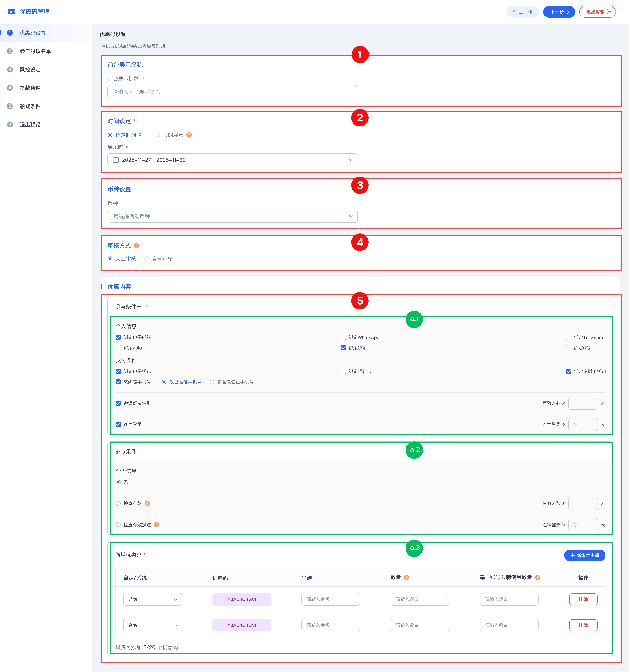This screenshot has height=672, width=629.
Task: Tick the 绑定银行卡 checkbox
Action: pyautogui.click(x=343, y=371)
